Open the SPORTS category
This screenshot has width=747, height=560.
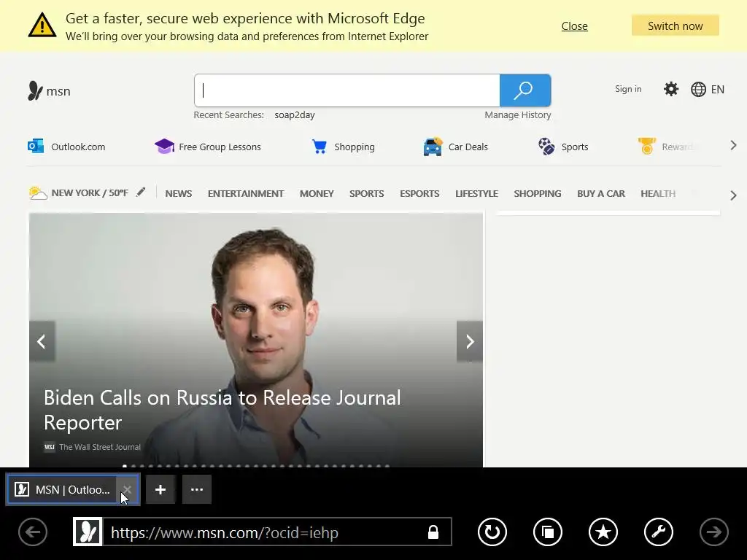coord(366,193)
